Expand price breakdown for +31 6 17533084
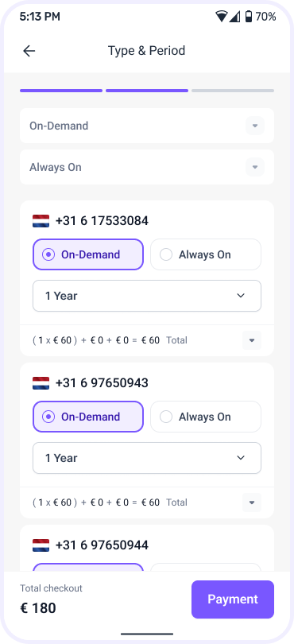The image size is (294, 644). (x=252, y=340)
